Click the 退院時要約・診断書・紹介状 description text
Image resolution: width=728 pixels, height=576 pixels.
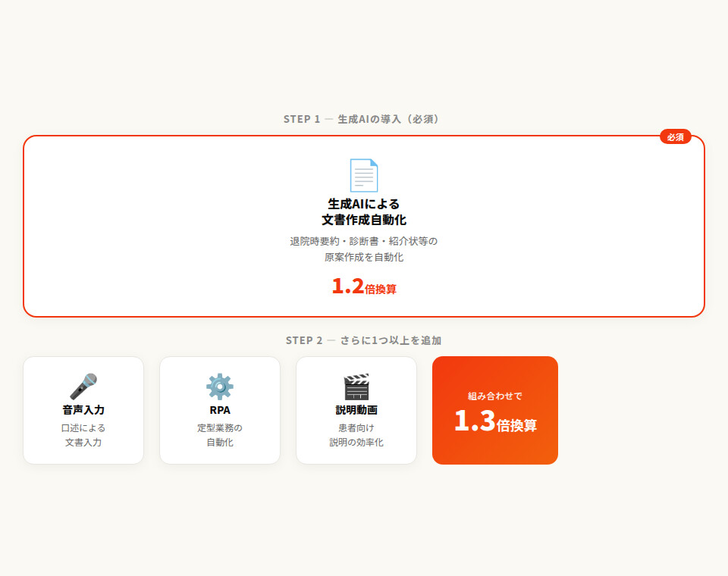[x=364, y=249]
